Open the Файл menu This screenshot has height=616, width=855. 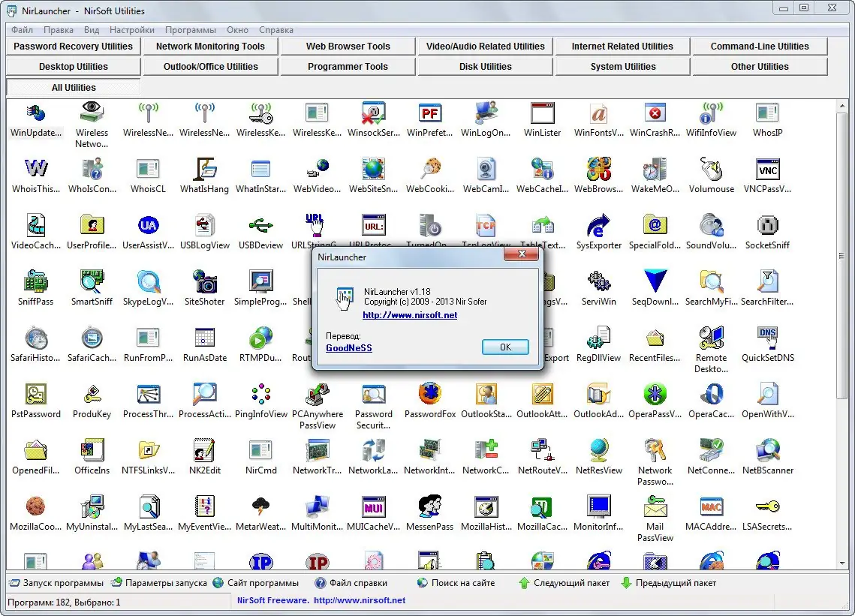(23, 30)
